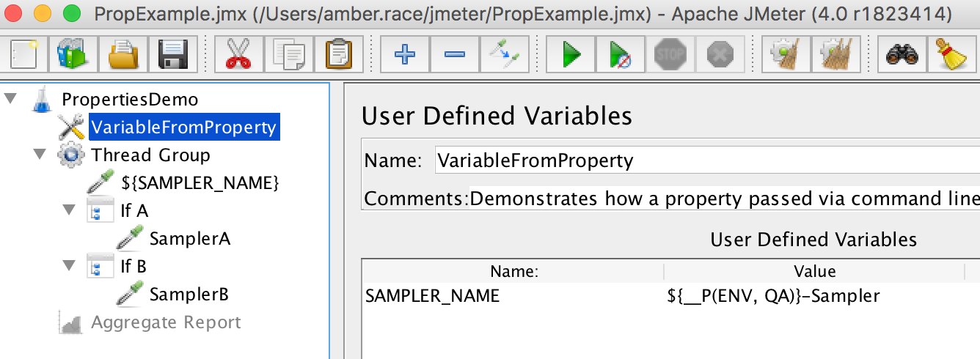Select the SAMPLER_NAME table cell
Viewport: 980px width, 359px height.
pyautogui.click(x=514, y=296)
